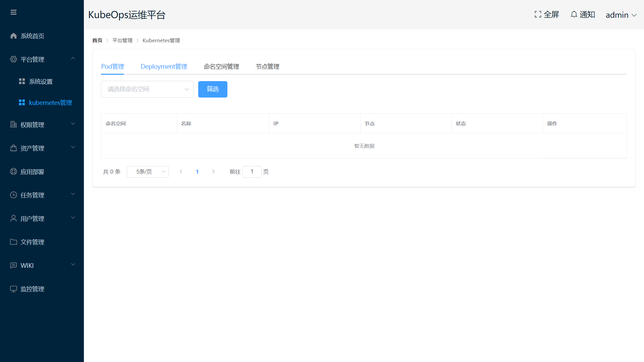Open the 请选择命名空间 dropdown
The width and height of the screenshot is (644, 362).
147,89
